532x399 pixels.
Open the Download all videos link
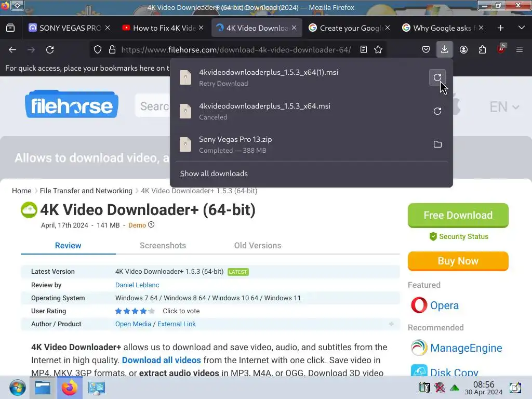[x=161, y=360]
